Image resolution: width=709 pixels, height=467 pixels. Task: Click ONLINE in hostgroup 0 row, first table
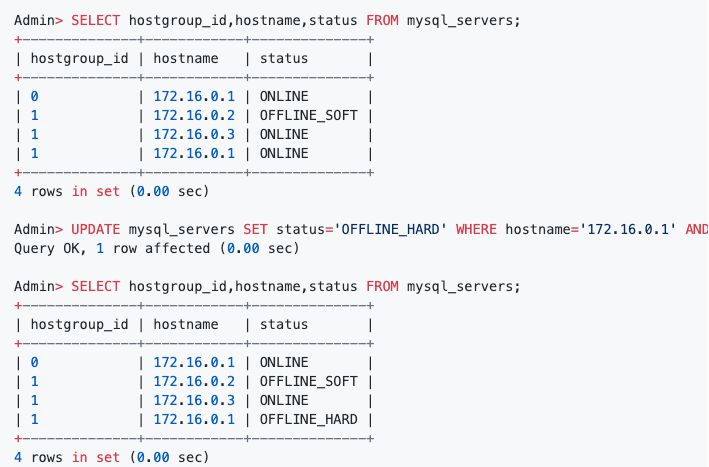[x=284, y=96]
